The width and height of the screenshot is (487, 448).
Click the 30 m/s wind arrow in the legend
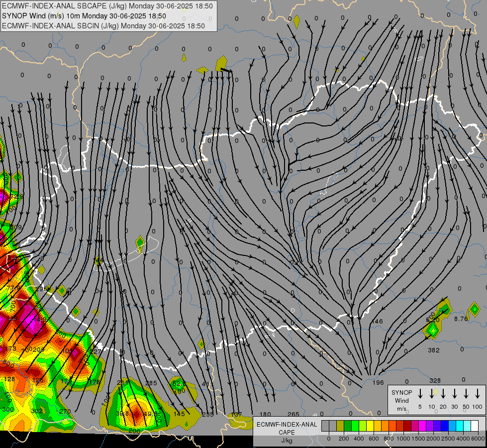pos(454,394)
